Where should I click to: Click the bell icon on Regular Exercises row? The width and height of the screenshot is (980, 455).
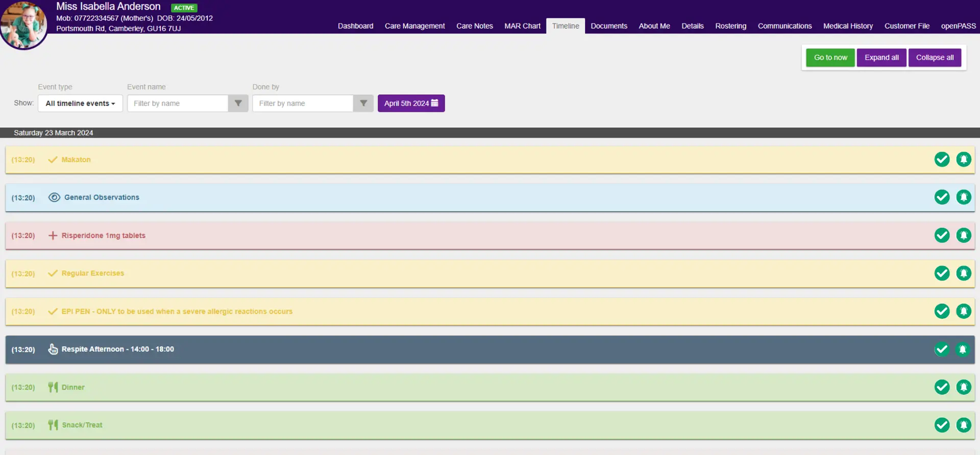tap(963, 273)
